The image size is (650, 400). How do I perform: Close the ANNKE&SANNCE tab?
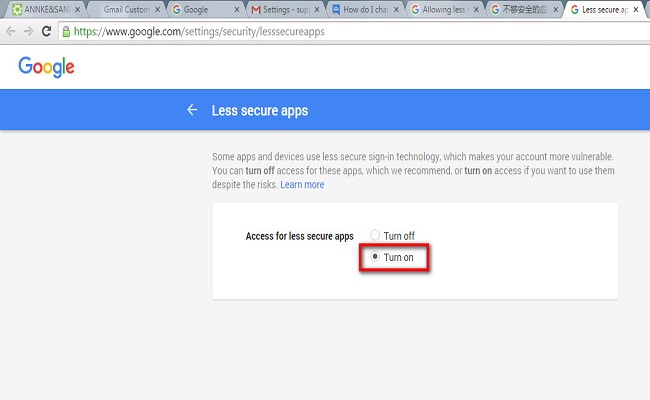[78, 10]
